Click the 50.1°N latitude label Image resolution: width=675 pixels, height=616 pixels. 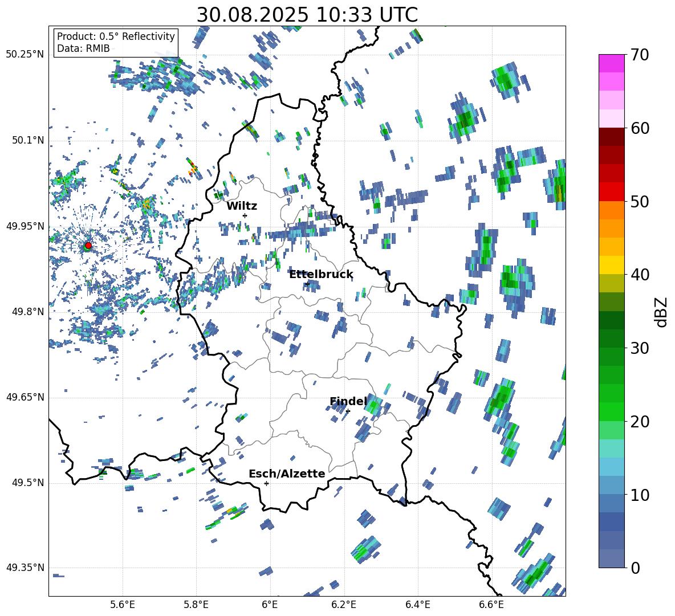point(27,140)
